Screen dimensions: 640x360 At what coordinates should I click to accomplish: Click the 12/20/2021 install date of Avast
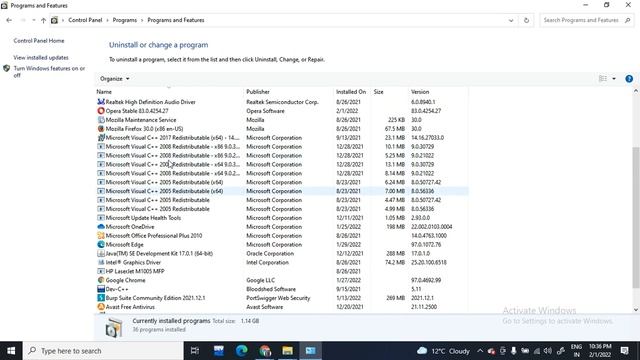pos(349,307)
